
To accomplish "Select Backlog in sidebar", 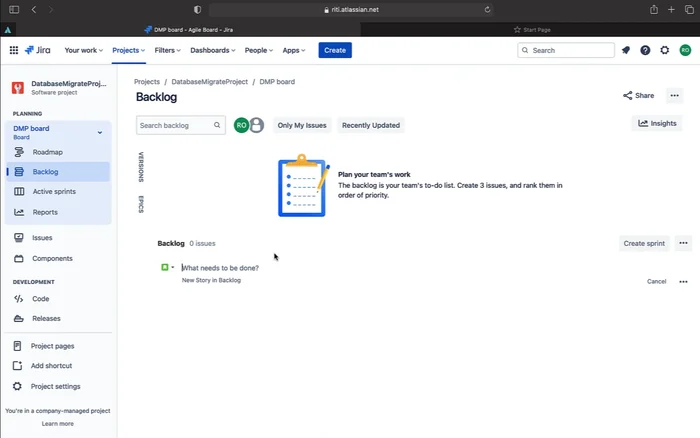I will point(58,172).
